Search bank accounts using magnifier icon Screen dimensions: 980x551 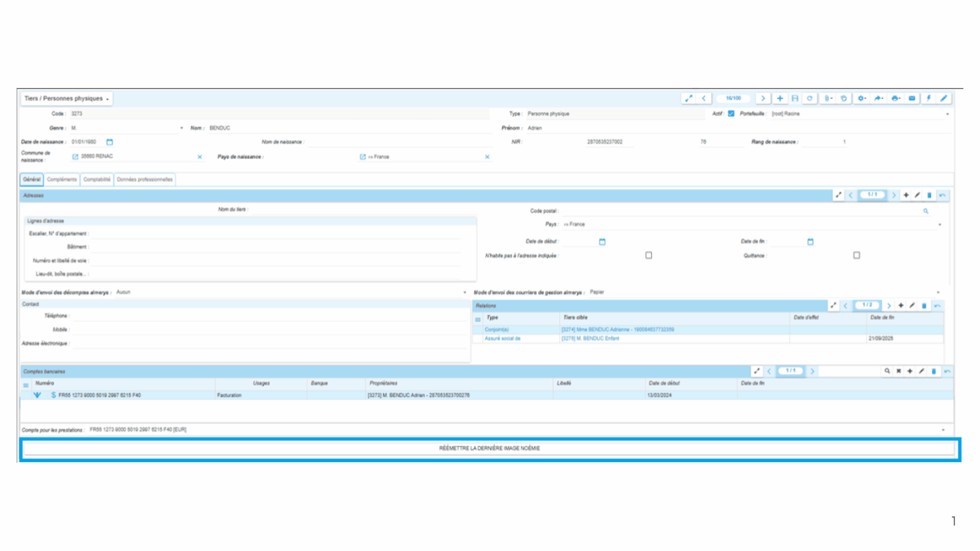click(887, 371)
